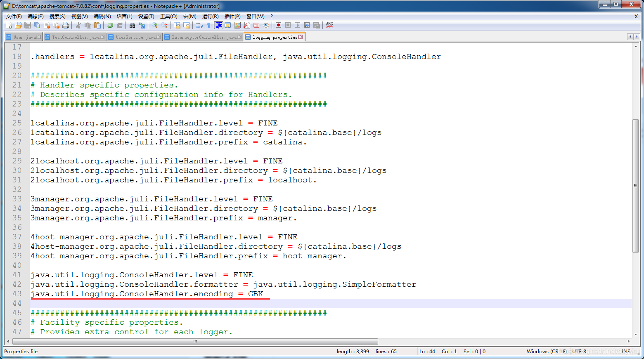Close the logging.properties tab
The image size is (644, 359).
click(301, 37)
